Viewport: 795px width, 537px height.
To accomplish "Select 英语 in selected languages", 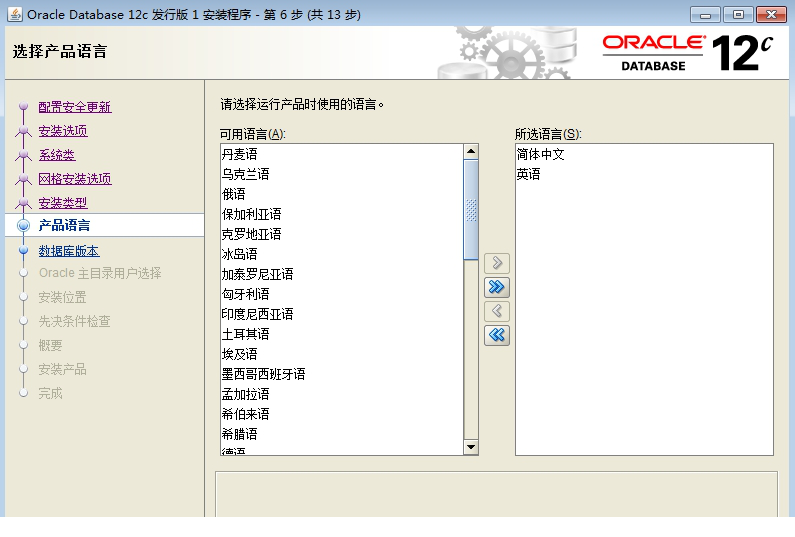I will [x=644, y=174].
